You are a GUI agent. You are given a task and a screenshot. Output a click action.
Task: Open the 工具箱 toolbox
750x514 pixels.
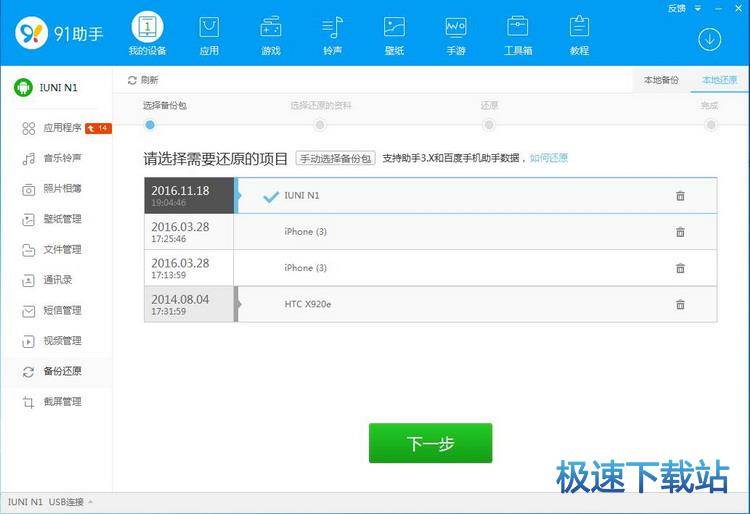pyautogui.click(x=518, y=36)
